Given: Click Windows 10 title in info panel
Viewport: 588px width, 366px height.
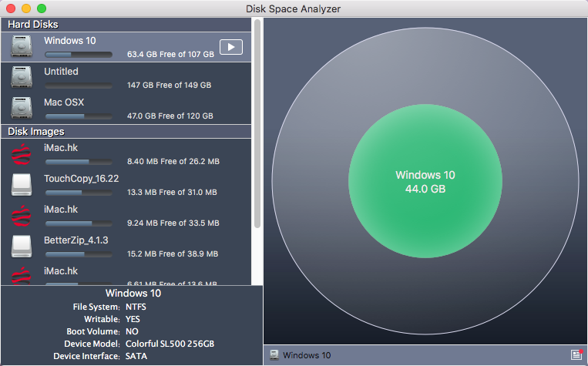Looking at the screenshot, I should [133, 294].
